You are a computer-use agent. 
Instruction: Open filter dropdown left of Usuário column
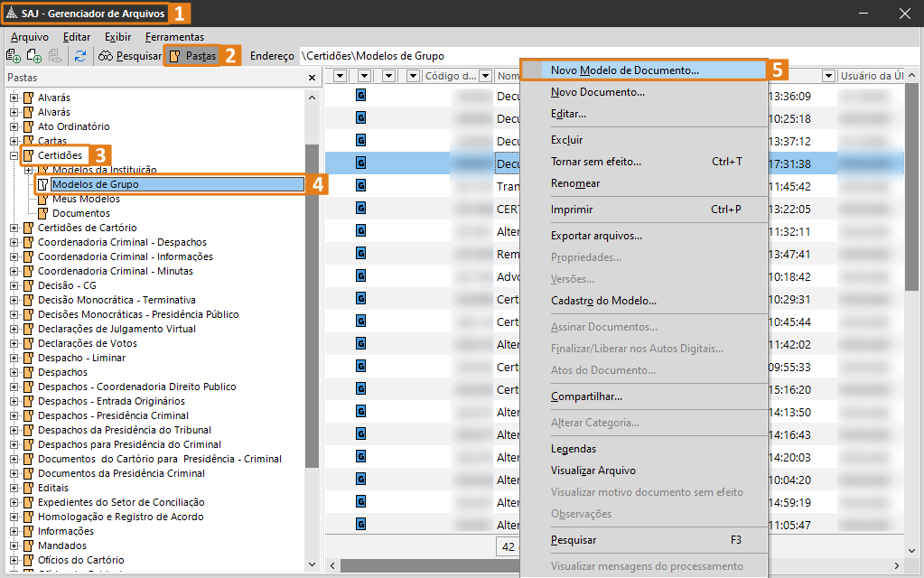pyautogui.click(x=828, y=76)
